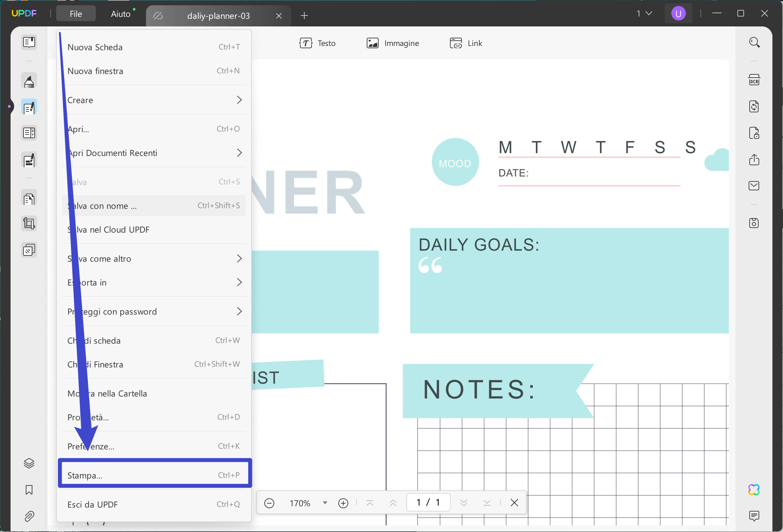
Task: Open the comments panel icon at bottom right
Action: [x=754, y=516]
